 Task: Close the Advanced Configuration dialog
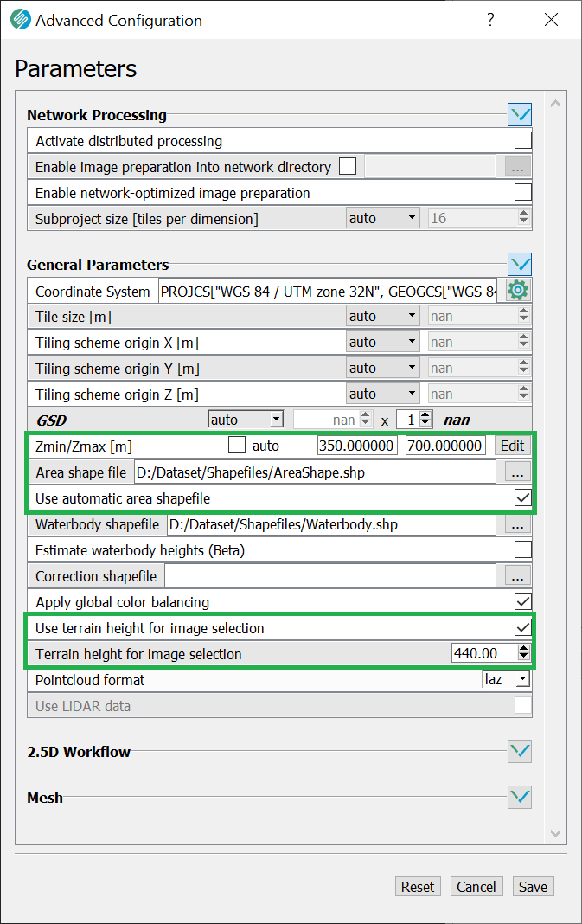(x=552, y=20)
